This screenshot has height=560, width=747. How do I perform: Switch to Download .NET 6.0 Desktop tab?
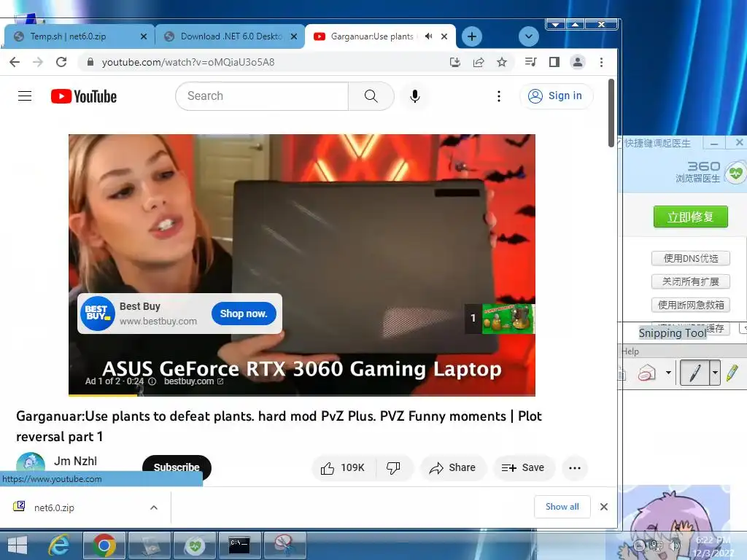pyautogui.click(x=230, y=36)
